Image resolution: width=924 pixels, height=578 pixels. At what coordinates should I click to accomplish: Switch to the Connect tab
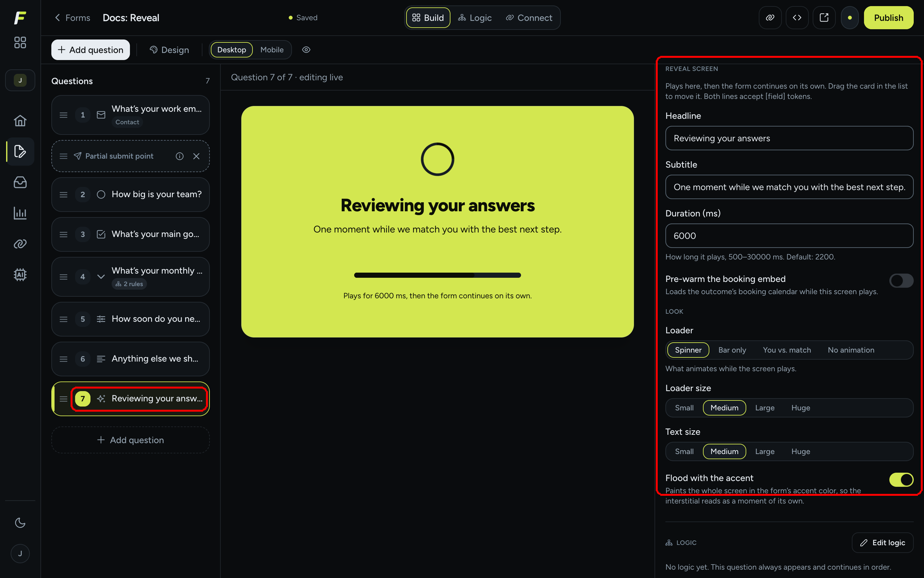(529, 18)
